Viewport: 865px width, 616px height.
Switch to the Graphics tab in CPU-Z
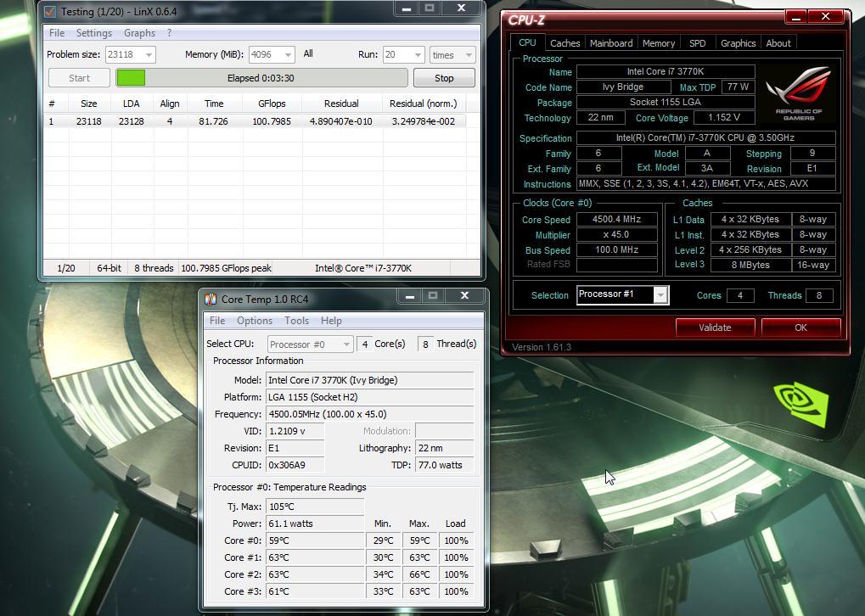tap(739, 43)
